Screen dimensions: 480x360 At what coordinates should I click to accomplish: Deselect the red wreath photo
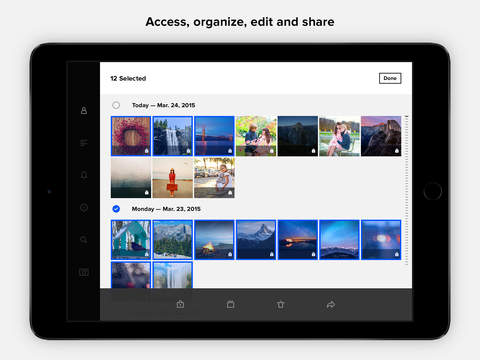click(x=131, y=136)
